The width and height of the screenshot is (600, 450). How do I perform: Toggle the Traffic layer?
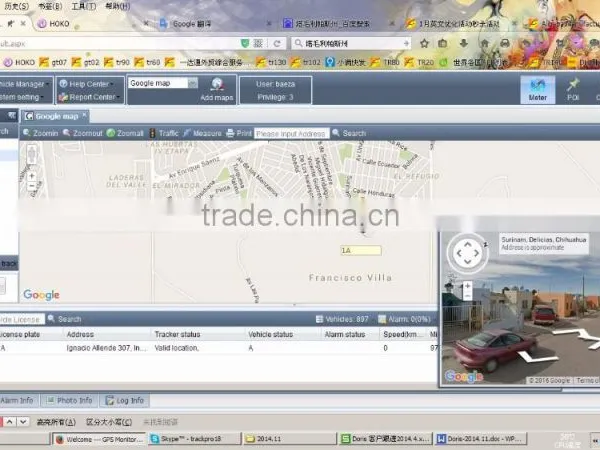pyautogui.click(x=164, y=133)
